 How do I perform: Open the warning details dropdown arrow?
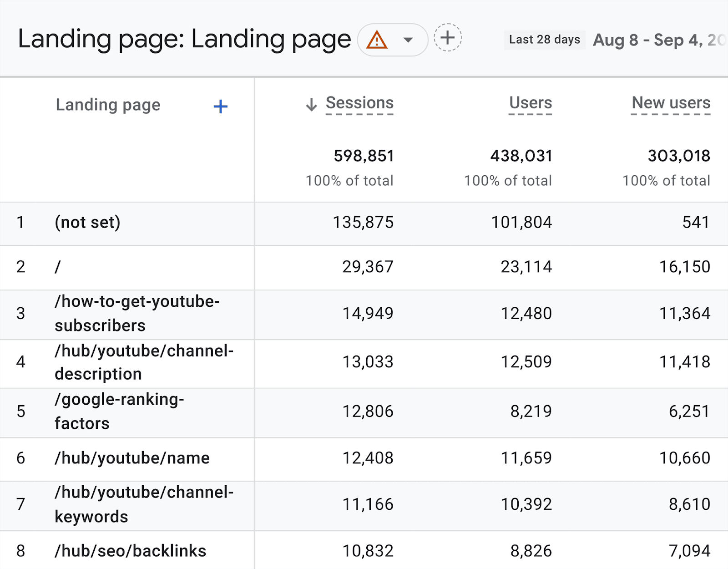point(408,40)
